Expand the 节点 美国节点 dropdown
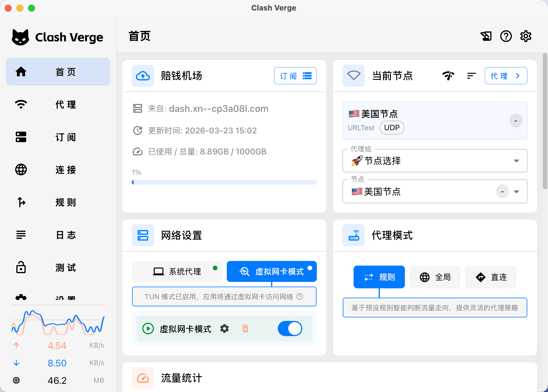The width and height of the screenshot is (548, 392). [x=435, y=191]
